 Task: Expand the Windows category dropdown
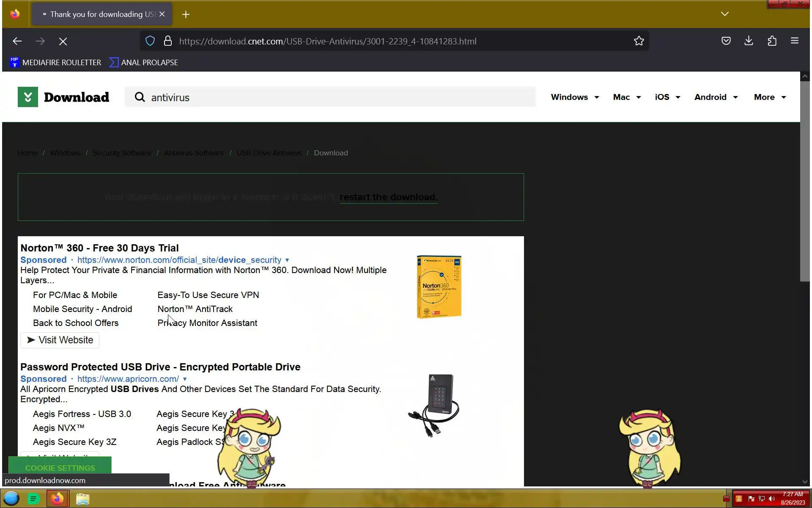coord(575,97)
